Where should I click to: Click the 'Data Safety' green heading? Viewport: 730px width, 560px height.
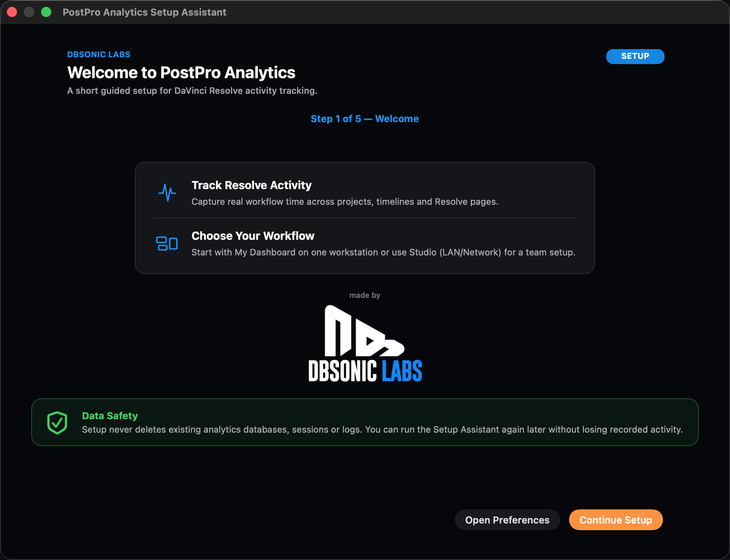tap(110, 416)
